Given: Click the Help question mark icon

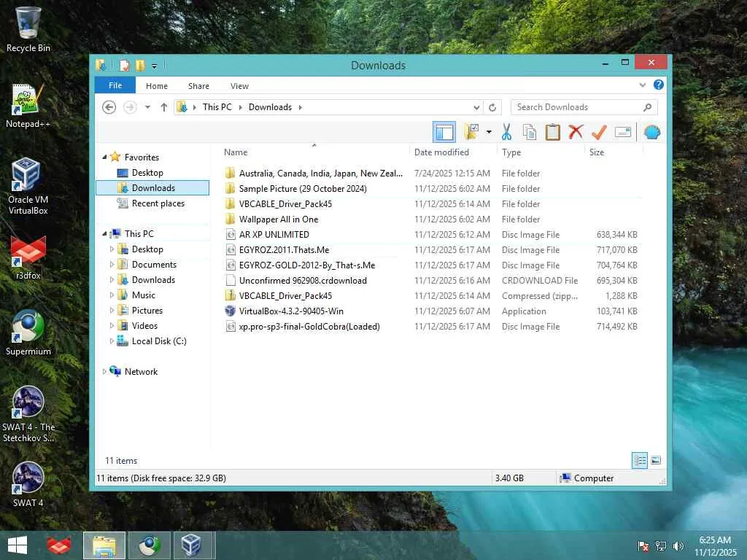Looking at the screenshot, I should (659, 85).
